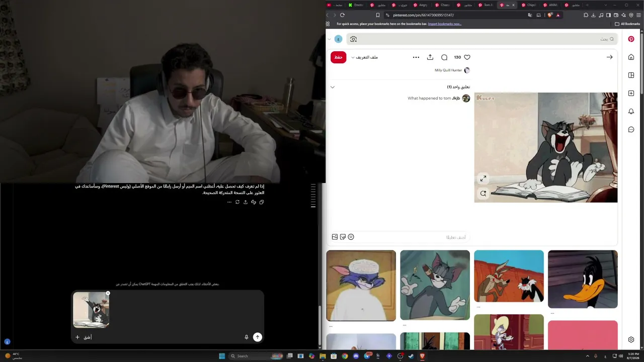This screenshot has height=362, width=644.
Task: Open Pinterest messages chat icon
Action: pos(631,129)
